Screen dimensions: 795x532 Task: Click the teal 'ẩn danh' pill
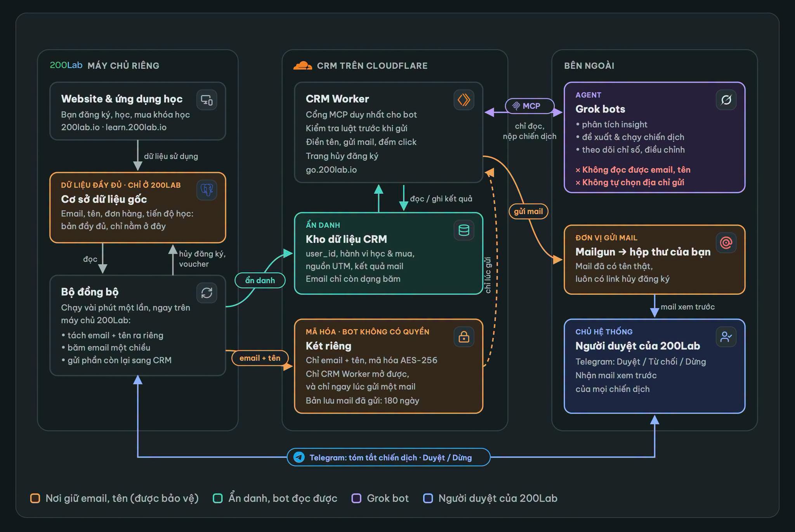[260, 280]
